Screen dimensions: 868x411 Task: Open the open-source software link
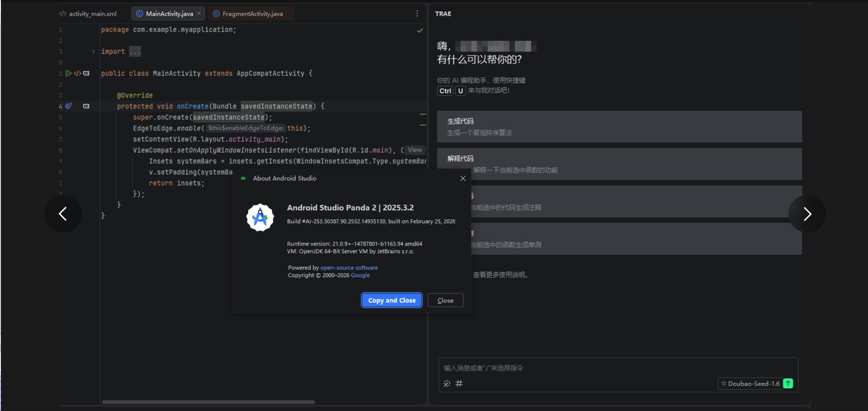pos(349,268)
